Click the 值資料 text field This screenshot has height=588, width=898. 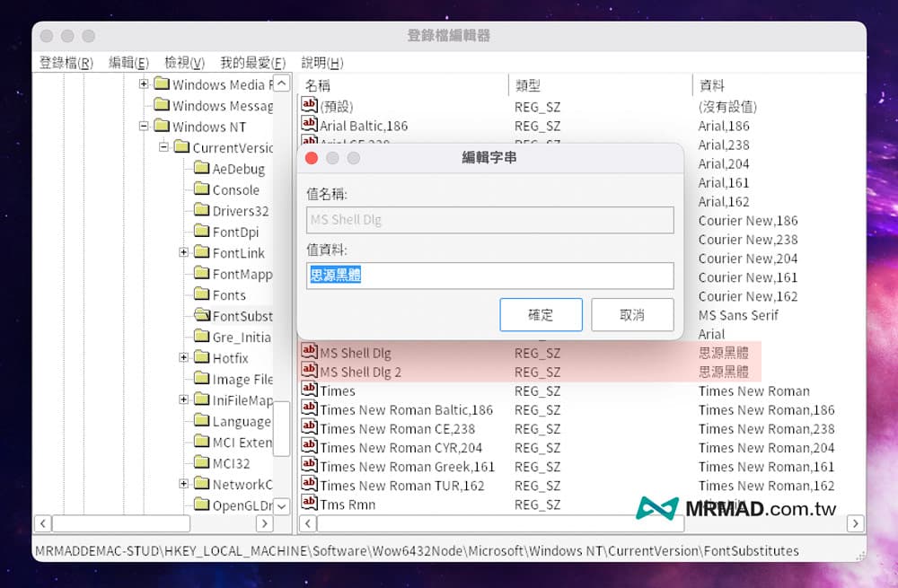(489, 276)
